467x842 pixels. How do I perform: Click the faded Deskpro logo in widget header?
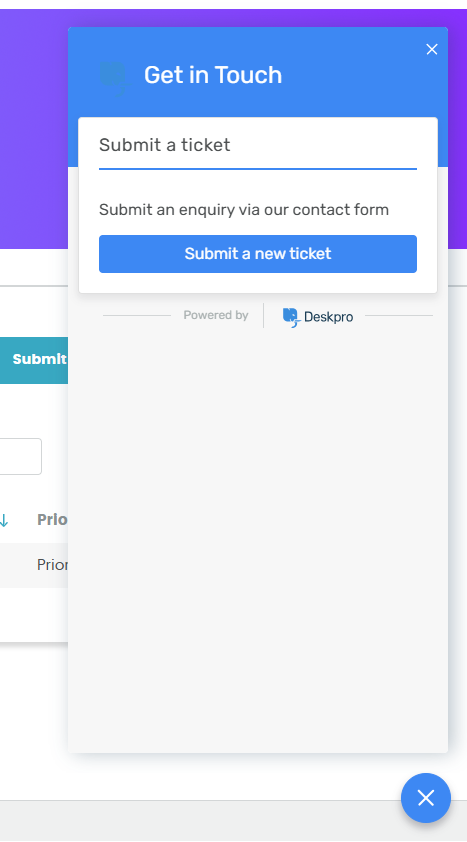pos(114,78)
